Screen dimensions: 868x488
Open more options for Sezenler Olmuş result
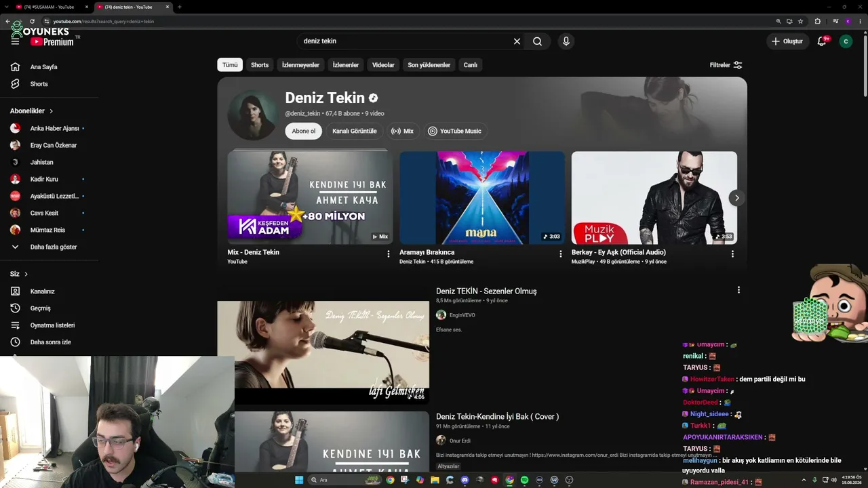738,290
